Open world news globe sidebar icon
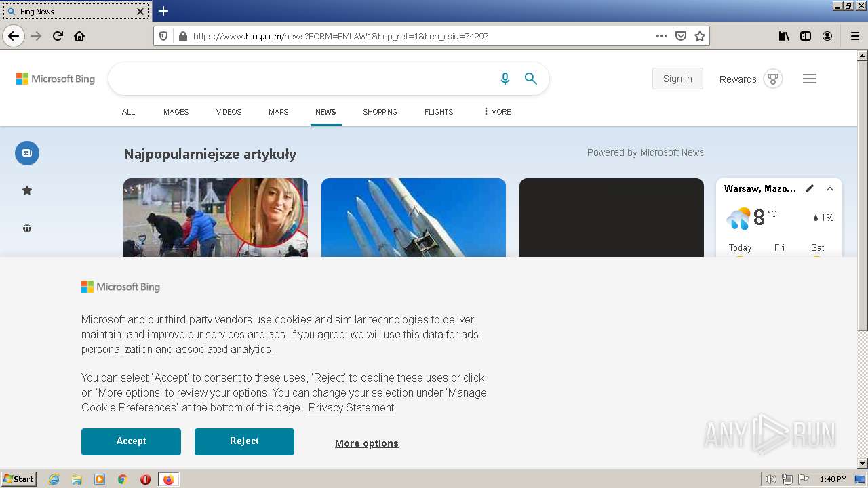The image size is (868, 488). pos(27,228)
